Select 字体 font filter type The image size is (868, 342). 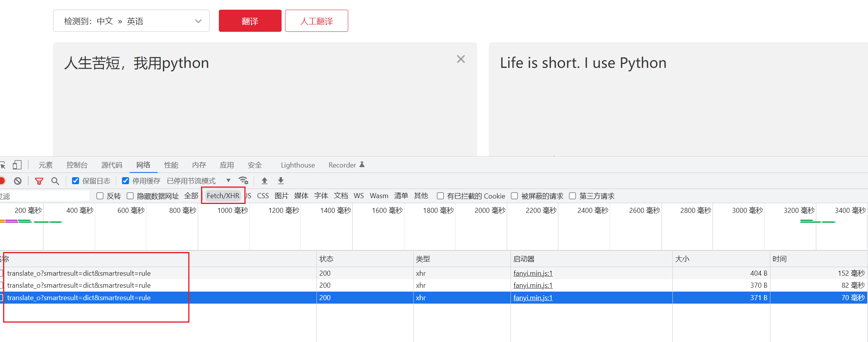[x=321, y=196]
